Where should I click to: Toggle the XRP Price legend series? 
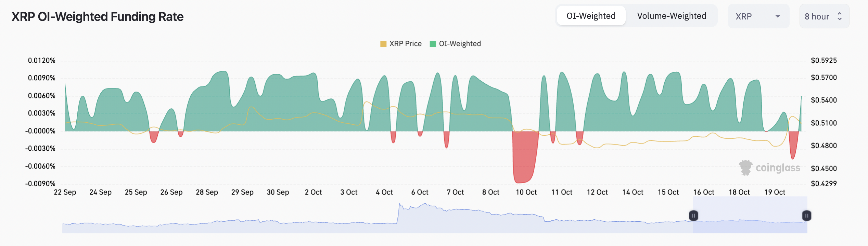401,44
